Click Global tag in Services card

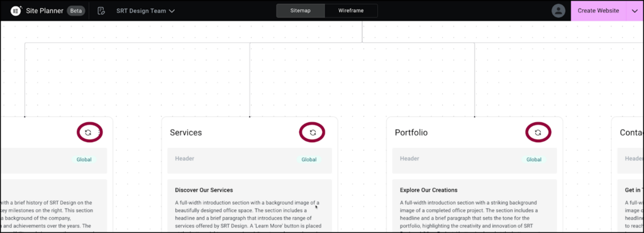(x=309, y=159)
